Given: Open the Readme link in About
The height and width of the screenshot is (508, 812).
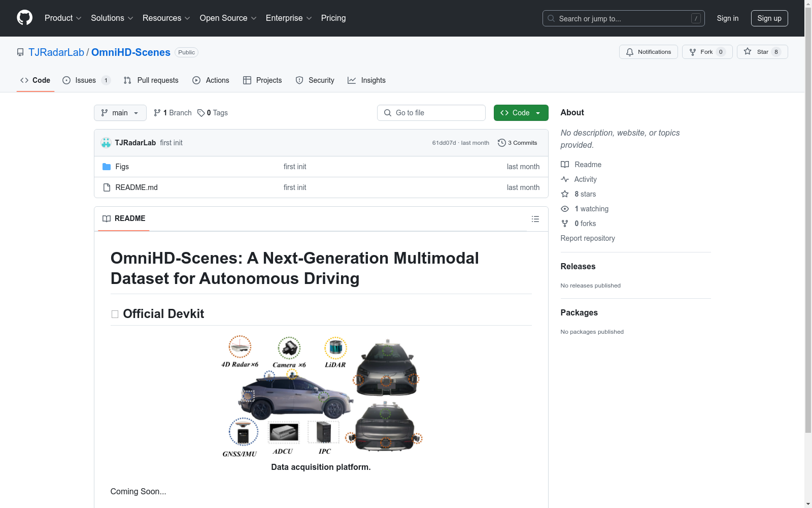Looking at the screenshot, I should tap(588, 165).
